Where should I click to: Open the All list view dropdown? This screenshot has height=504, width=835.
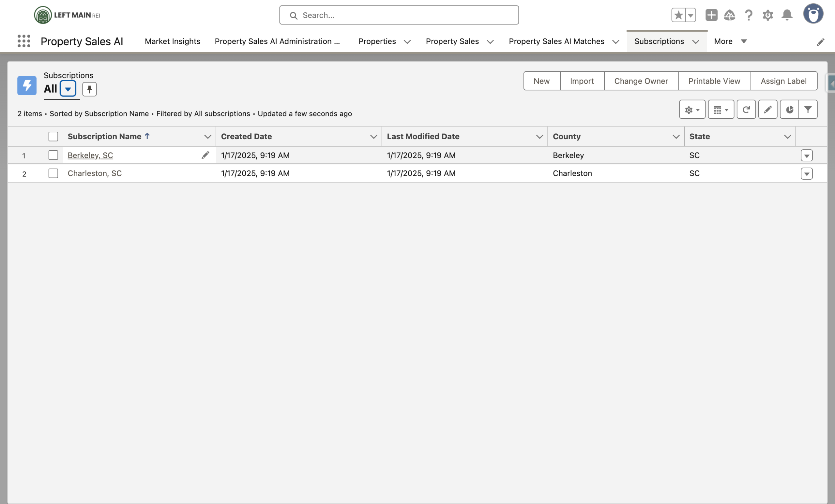(68, 89)
